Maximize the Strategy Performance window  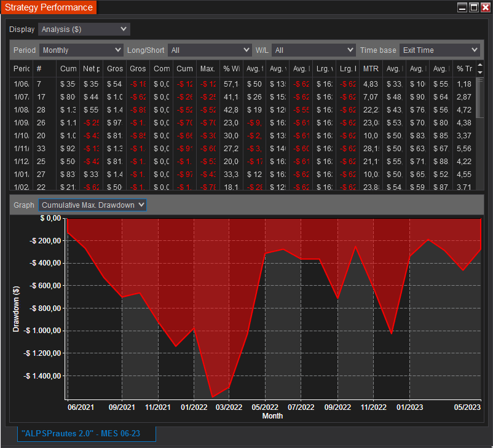474,7
